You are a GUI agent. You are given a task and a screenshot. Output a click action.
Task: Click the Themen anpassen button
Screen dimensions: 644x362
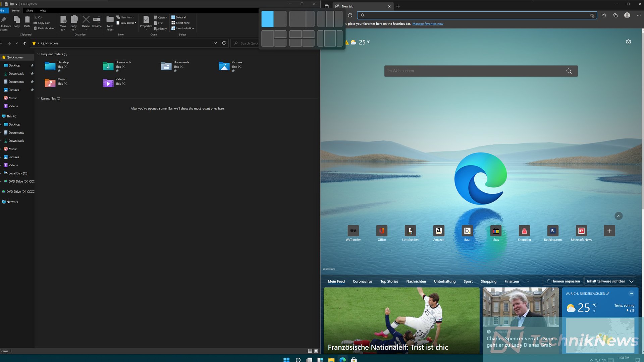[563, 281]
